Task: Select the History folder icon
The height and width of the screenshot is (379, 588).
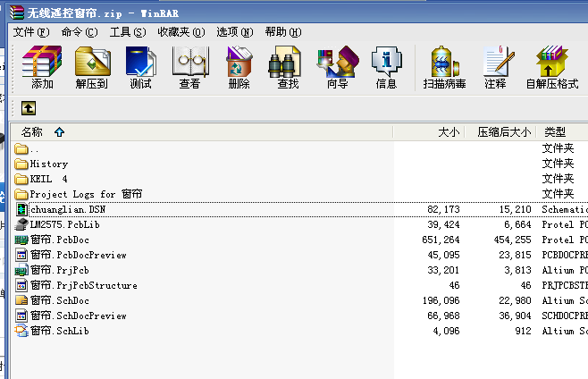Action: [21, 164]
